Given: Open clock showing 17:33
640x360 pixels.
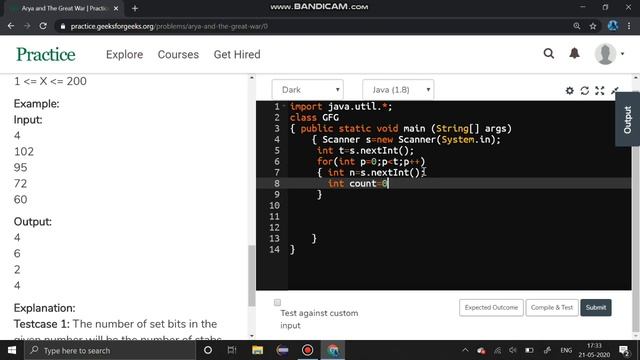Looking at the screenshot, I should click(x=594, y=350).
